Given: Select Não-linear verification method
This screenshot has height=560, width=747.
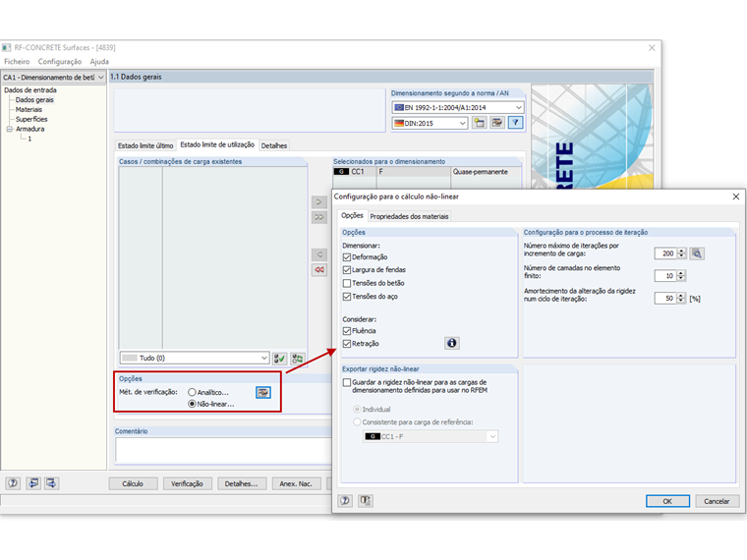Looking at the screenshot, I should (x=192, y=404).
